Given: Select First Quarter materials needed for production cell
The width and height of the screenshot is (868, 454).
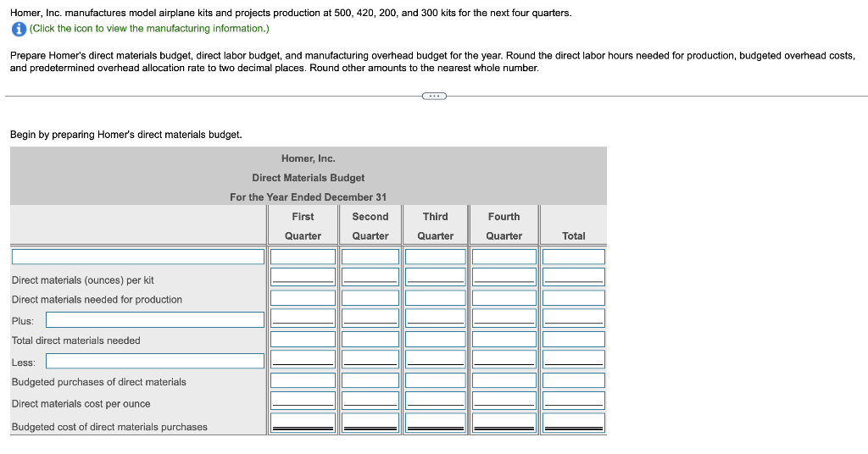Looking at the screenshot, I should click(303, 298).
